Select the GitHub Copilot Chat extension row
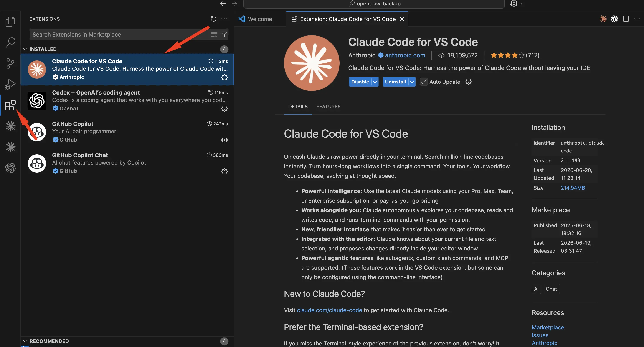 click(127, 163)
